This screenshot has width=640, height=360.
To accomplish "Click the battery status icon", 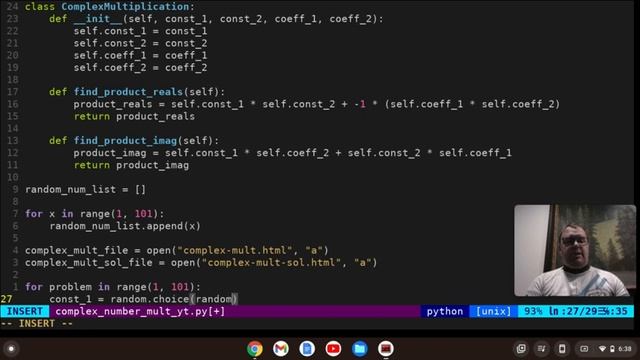I will click(x=612, y=349).
